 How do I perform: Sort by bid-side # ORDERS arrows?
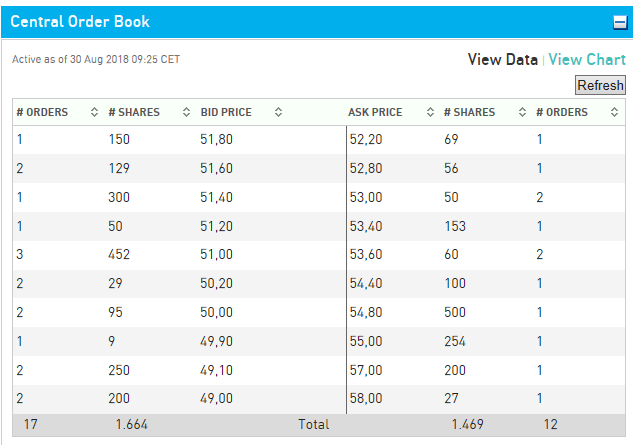click(94, 112)
